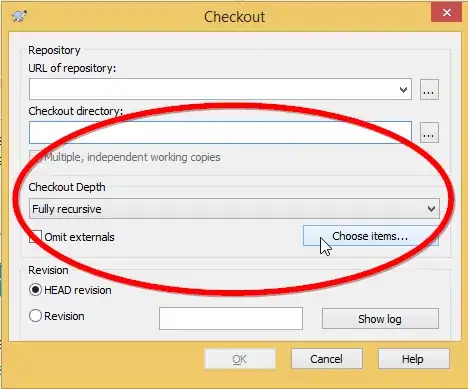This screenshot has width=468, height=389.
Task: Click the Checkout directory field
Action: click(x=220, y=132)
